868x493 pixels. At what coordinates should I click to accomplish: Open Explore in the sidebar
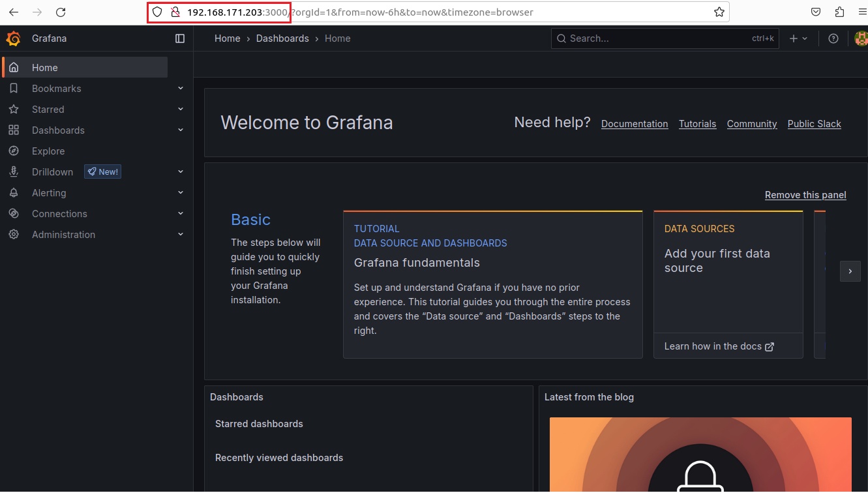point(48,151)
